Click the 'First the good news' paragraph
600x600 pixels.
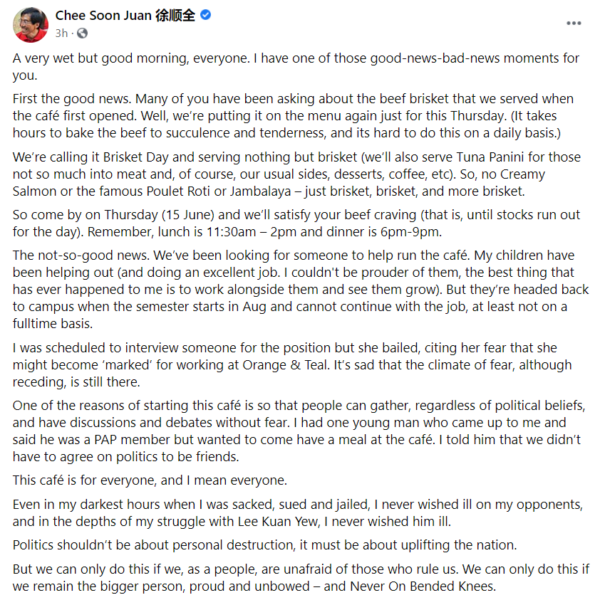click(x=300, y=118)
